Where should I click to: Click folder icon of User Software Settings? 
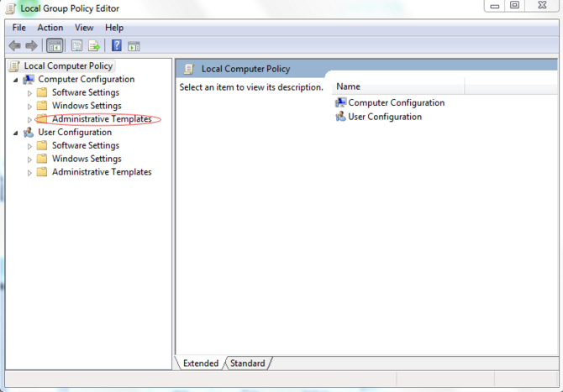point(42,145)
